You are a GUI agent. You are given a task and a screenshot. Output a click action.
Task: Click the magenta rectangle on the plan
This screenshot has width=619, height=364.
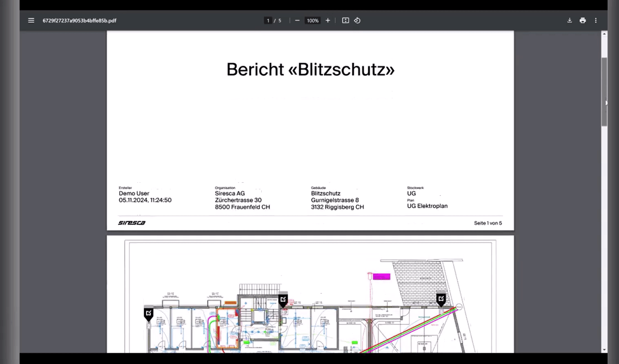tap(381, 277)
